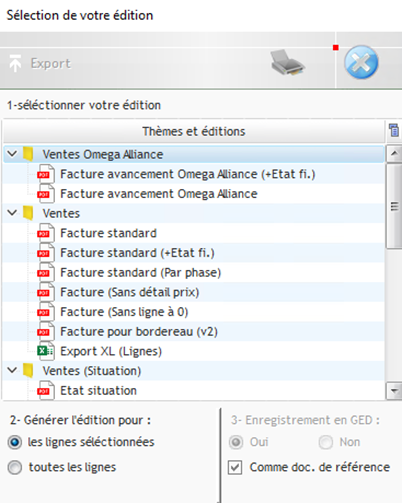Click PDF icon next to Etat situation
Image resolution: width=402 pixels, height=503 pixels.
46,390
